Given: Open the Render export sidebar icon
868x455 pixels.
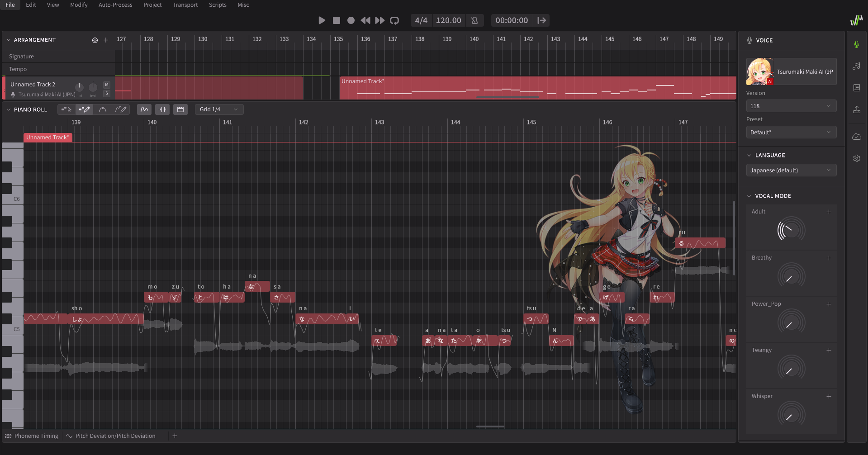Looking at the screenshot, I should click(x=857, y=109).
